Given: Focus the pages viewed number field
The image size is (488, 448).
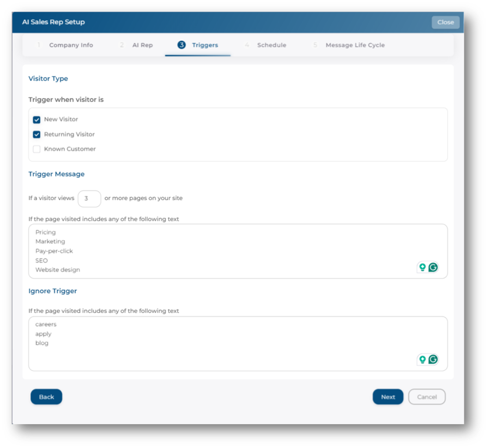Looking at the screenshot, I should (x=89, y=198).
